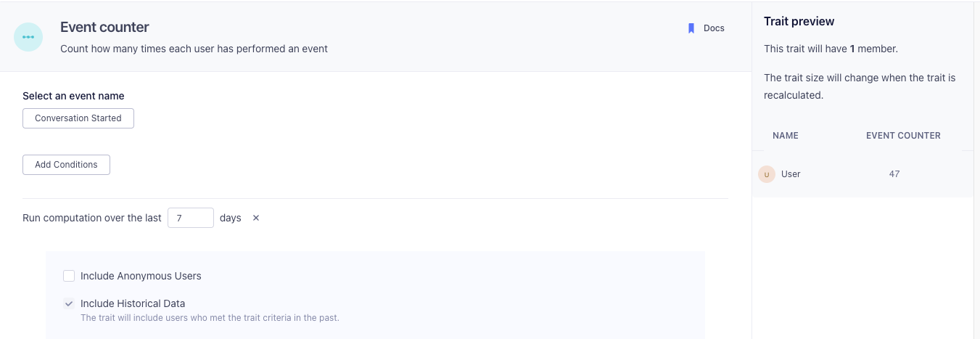
Task: Click the Trait preview panel heading
Action: tap(799, 22)
